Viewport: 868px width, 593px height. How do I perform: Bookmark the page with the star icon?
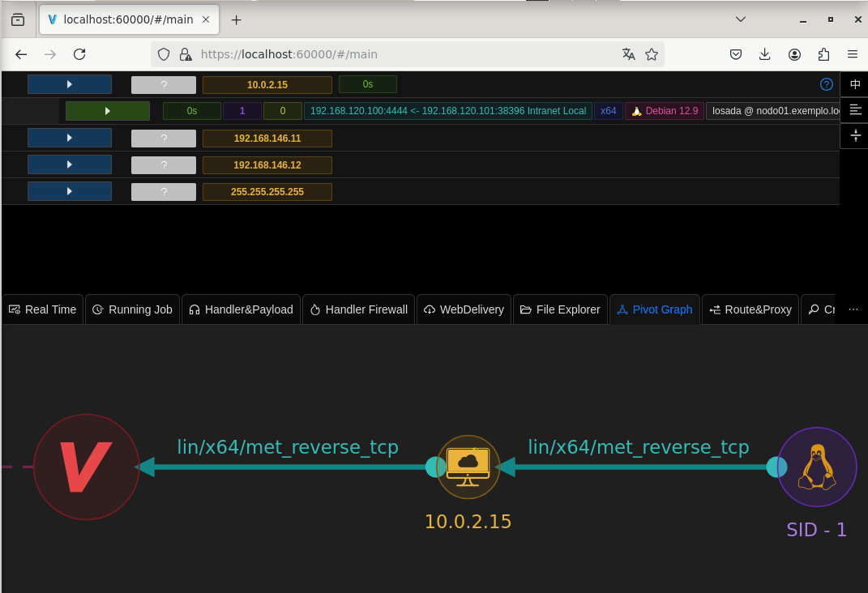[x=652, y=54]
